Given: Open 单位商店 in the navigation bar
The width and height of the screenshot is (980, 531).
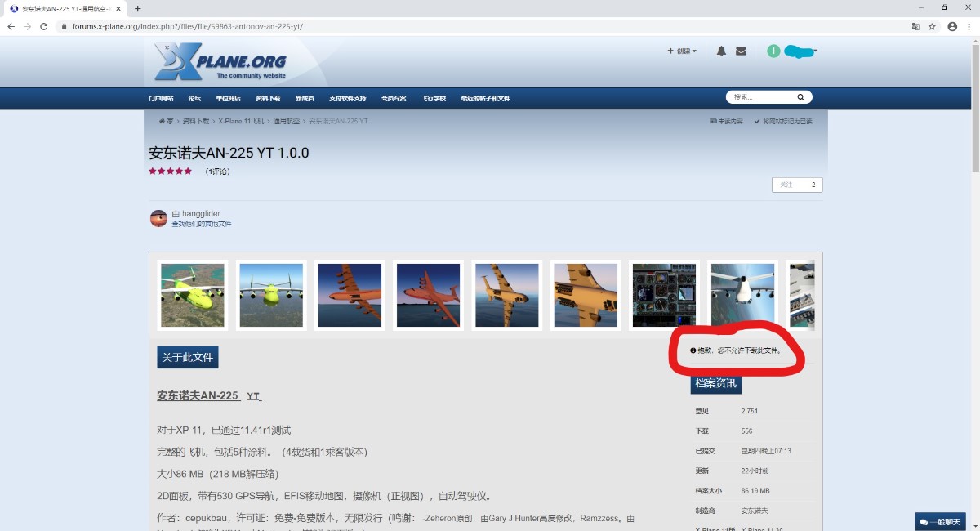Looking at the screenshot, I should pyautogui.click(x=228, y=98).
